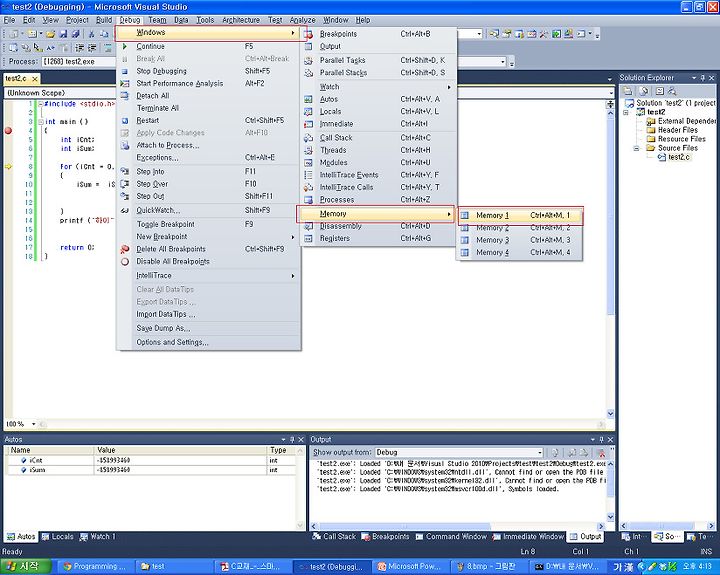Click the Step Out icon
Screen dimensions: 720x575
(124, 196)
